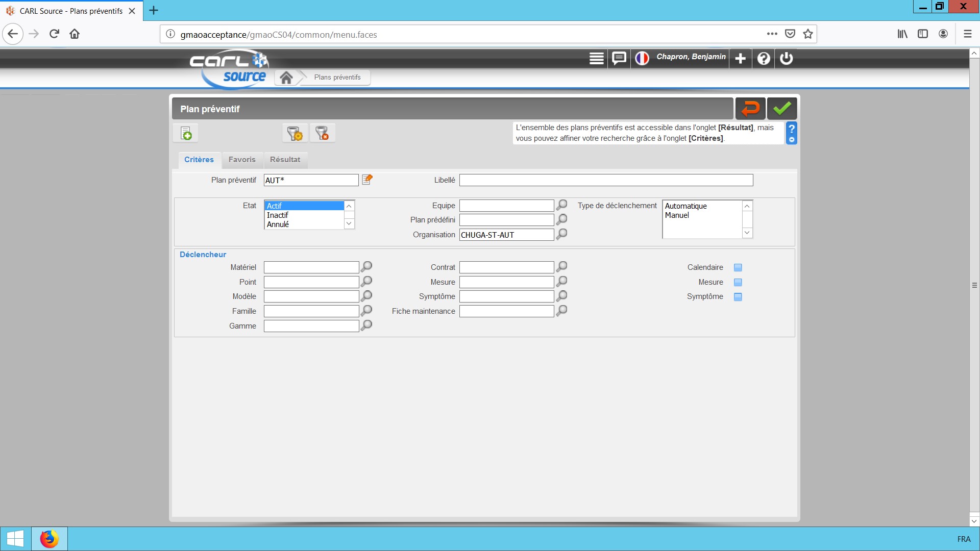Switch to the Résultat tab
This screenshot has height=551, width=980.
285,160
